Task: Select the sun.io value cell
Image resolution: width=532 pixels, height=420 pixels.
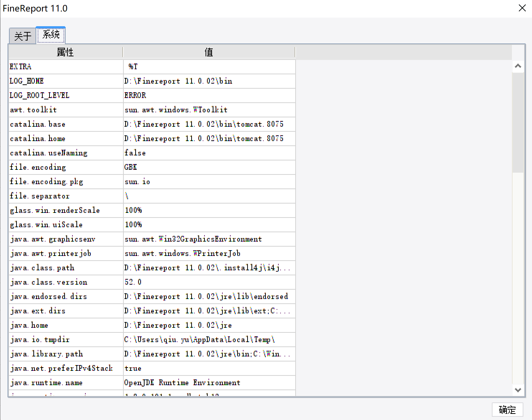Action: coord(209,182)
